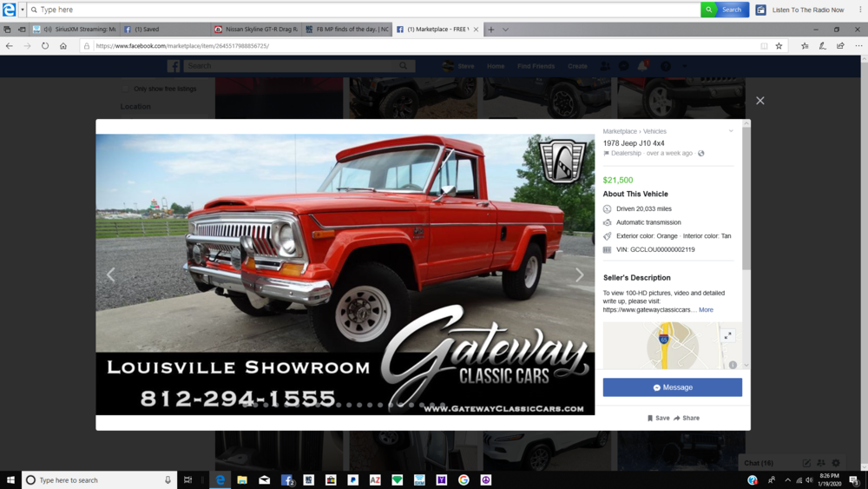Open File Explorer from taskbar
This screenshot has height=489, width=868.
pos(242,480)
